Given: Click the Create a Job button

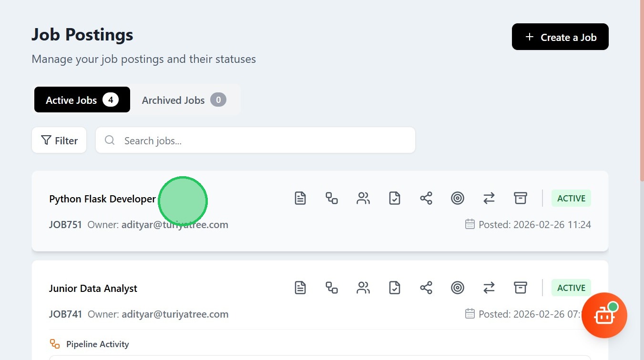Looking at the screenshot, I should pyautogui.click(x=560, y=37).
